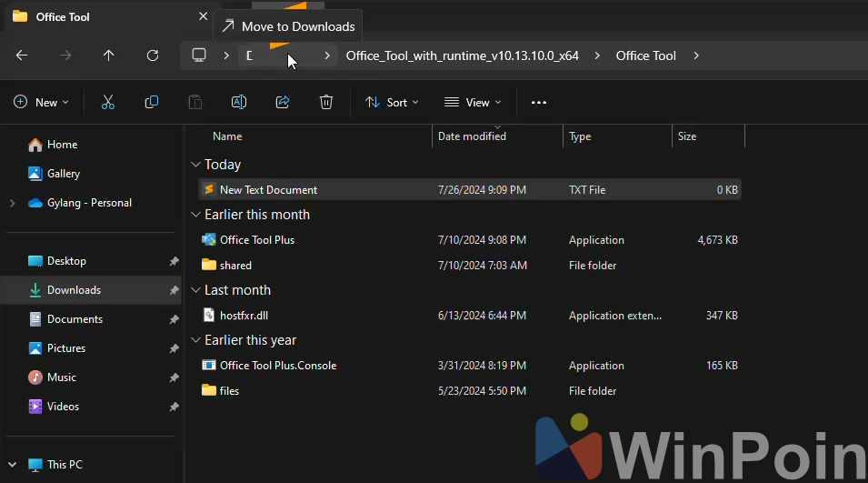Open the Sort dropdown

pyautogui.click(x=392, y=103)
